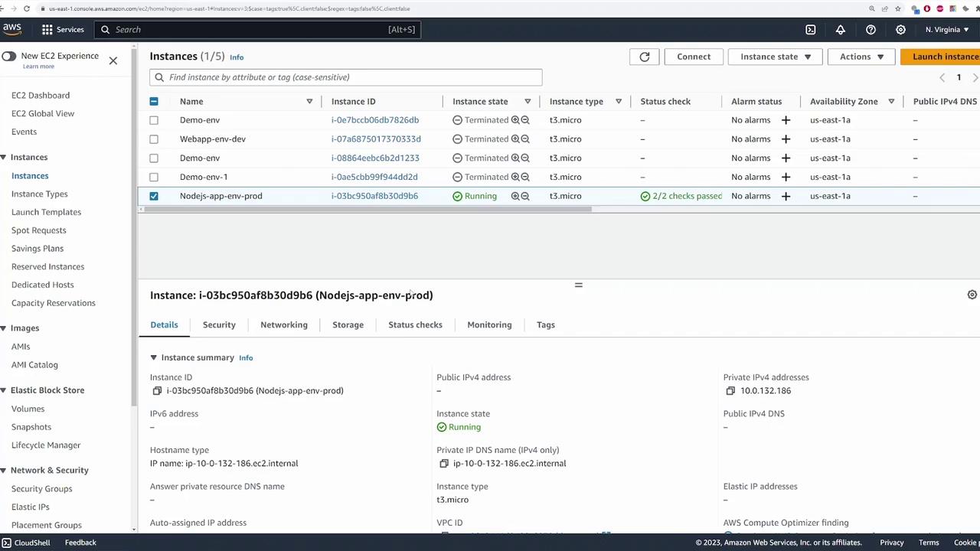Go to previous page of instances
Viewport: 980px width, 551px height.
click(x=942, y=77)
